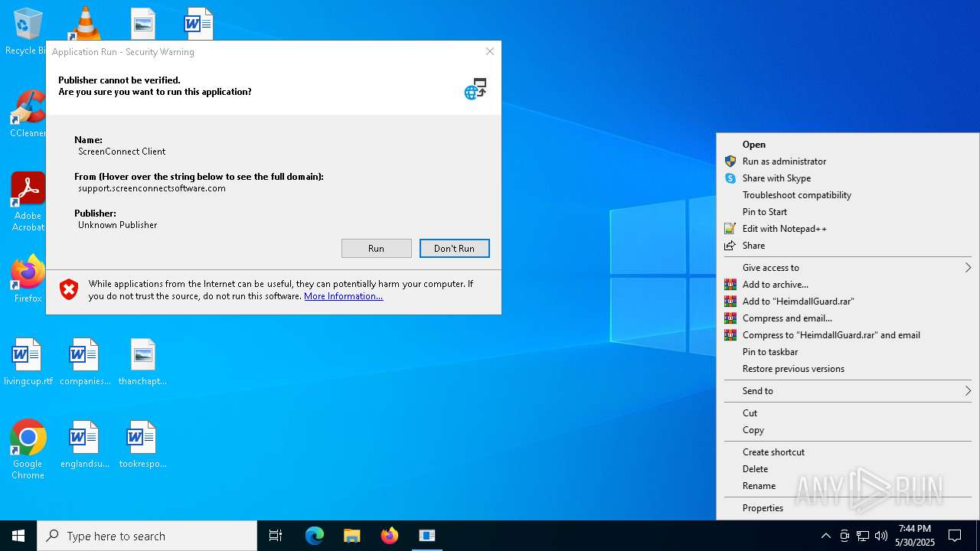
Task: Expand the Send to submenu
Action: coord(848,391)
